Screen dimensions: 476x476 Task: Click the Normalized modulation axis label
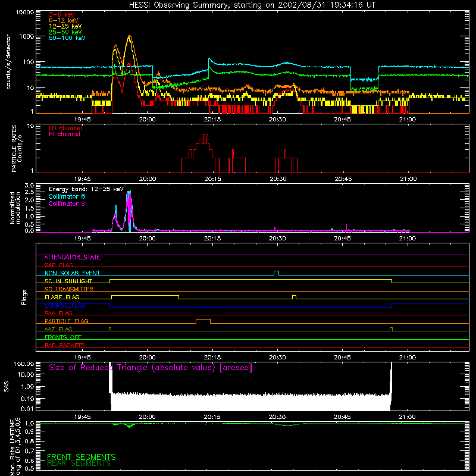pos(15,208)
